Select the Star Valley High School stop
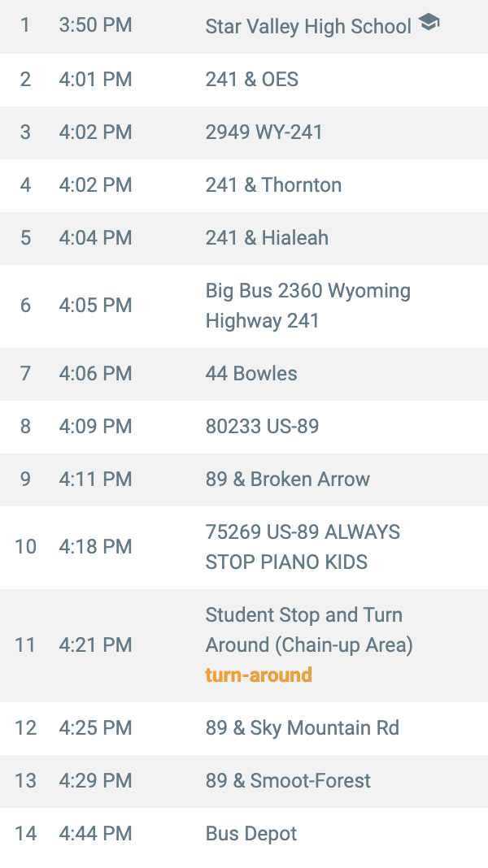Screen dimensions: 488x868 coord(308,27)
